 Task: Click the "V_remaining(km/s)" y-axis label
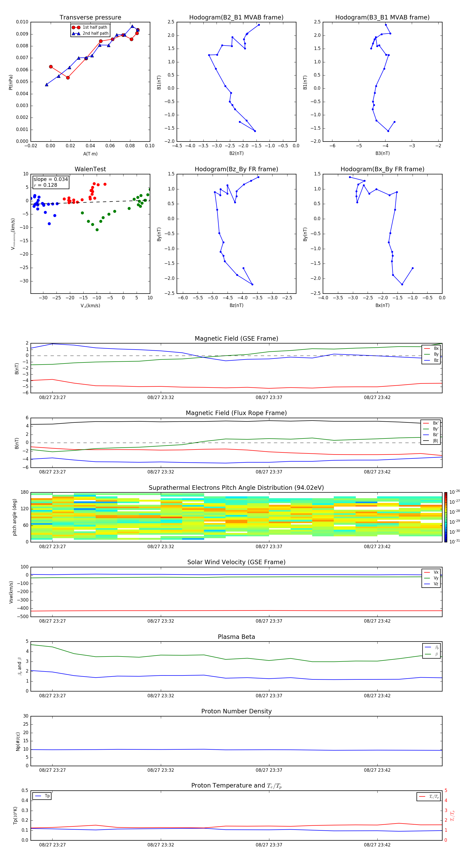13,234
